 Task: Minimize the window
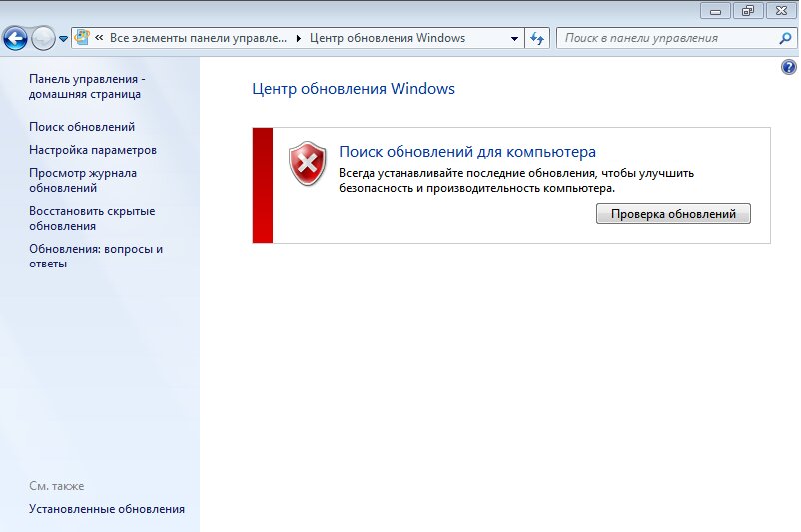pos(715,11)
